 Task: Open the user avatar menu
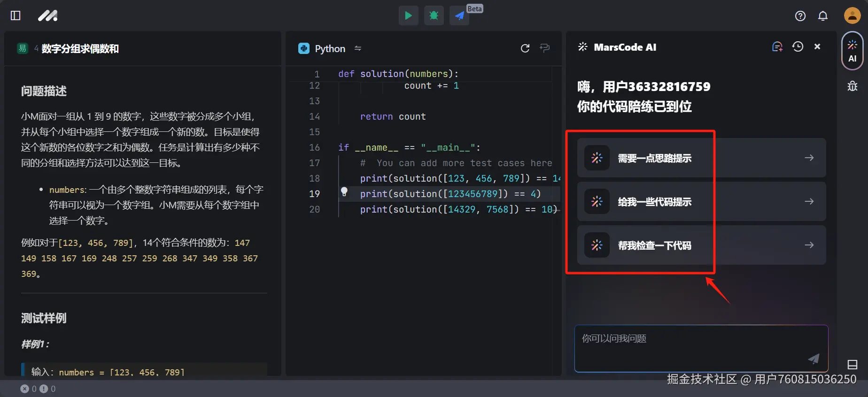852,15
